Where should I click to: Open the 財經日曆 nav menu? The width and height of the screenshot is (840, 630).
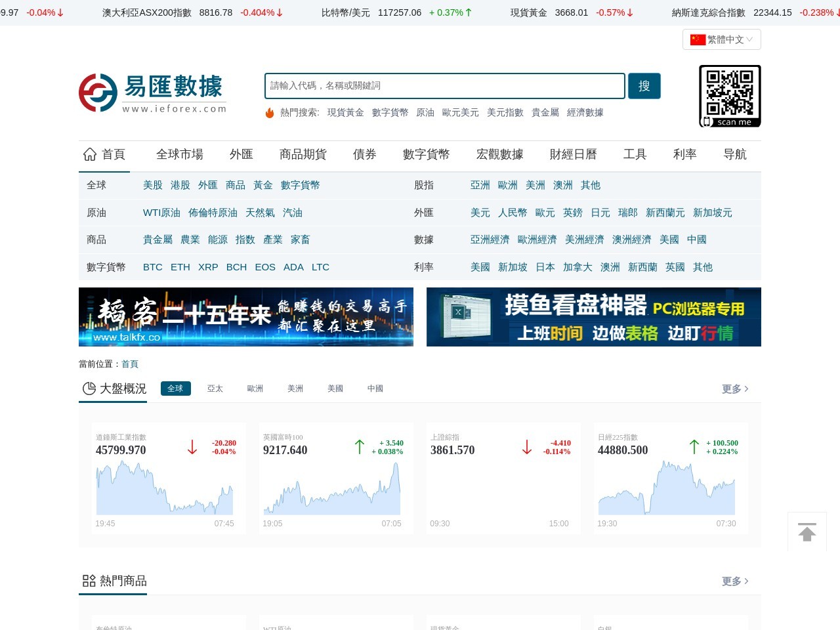574,154
